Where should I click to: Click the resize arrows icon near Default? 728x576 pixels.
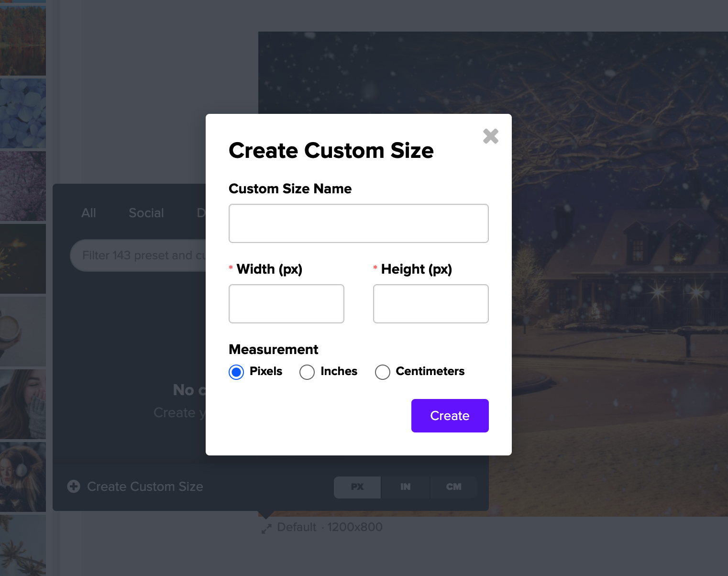(266, 529)
